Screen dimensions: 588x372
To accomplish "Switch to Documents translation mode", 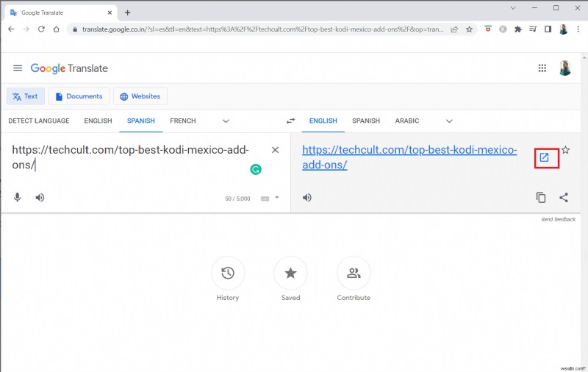I will (79, 96).
